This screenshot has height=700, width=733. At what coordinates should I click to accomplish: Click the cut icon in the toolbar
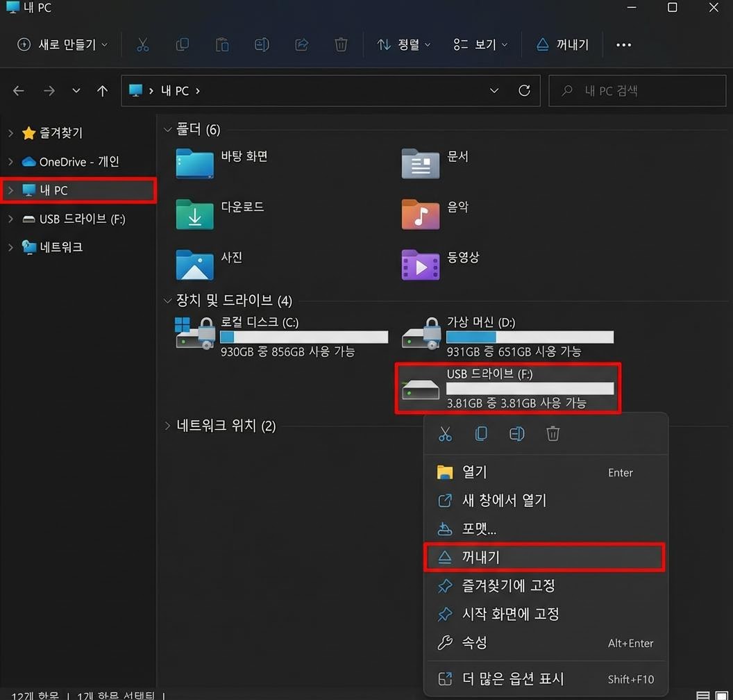point(143,45)
